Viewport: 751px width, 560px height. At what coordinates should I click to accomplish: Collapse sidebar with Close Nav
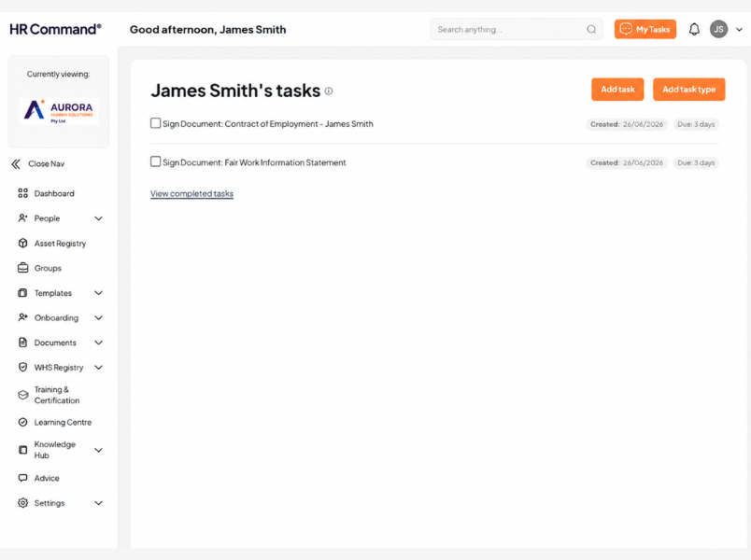point(38,164)
